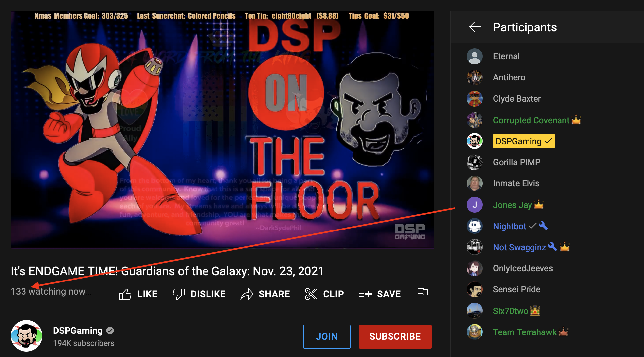644x357 pixels.
Task: Select participant name Not Swagginz
Action: (520, 247)
